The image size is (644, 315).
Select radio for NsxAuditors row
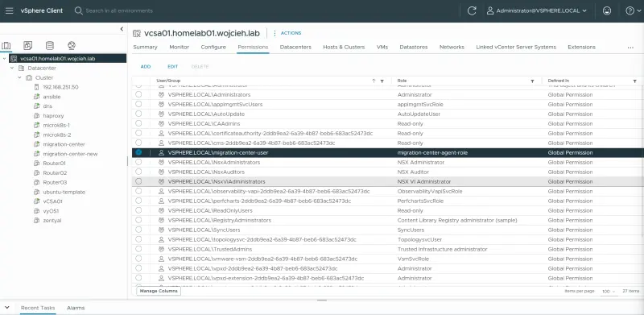pos(138,172)
